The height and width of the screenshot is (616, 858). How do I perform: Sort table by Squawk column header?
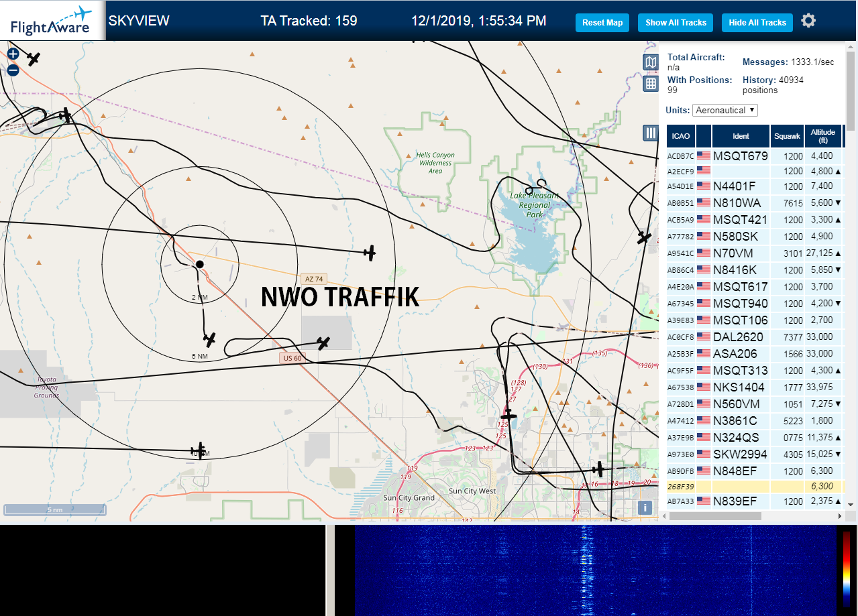[787, 136]
